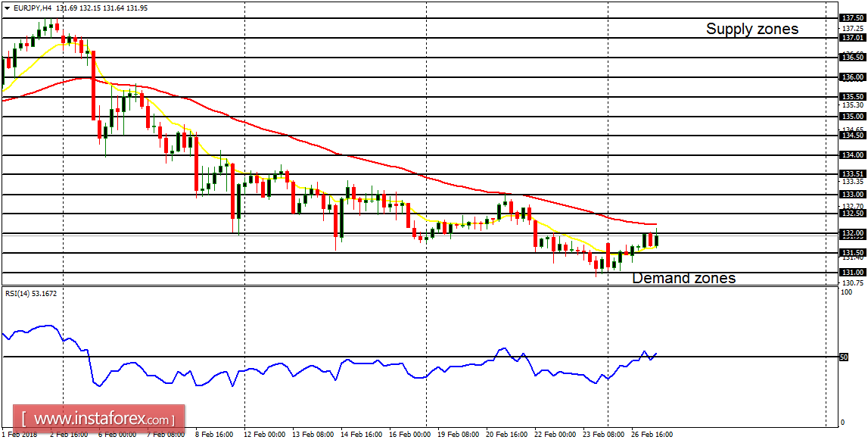Click the current price label 132.00
Image resolution: width=868 pixels, height=443 pixels.
point(851,233)
